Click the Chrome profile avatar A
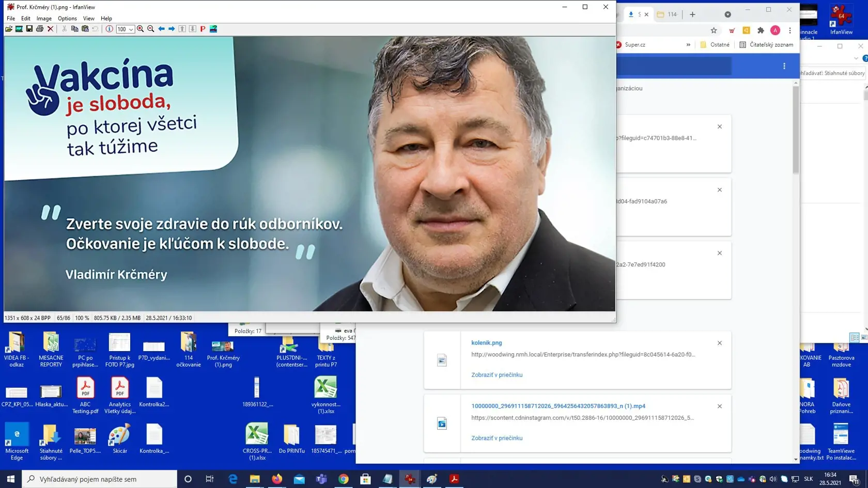The image size is (868, 488). [x=775, y=30]
